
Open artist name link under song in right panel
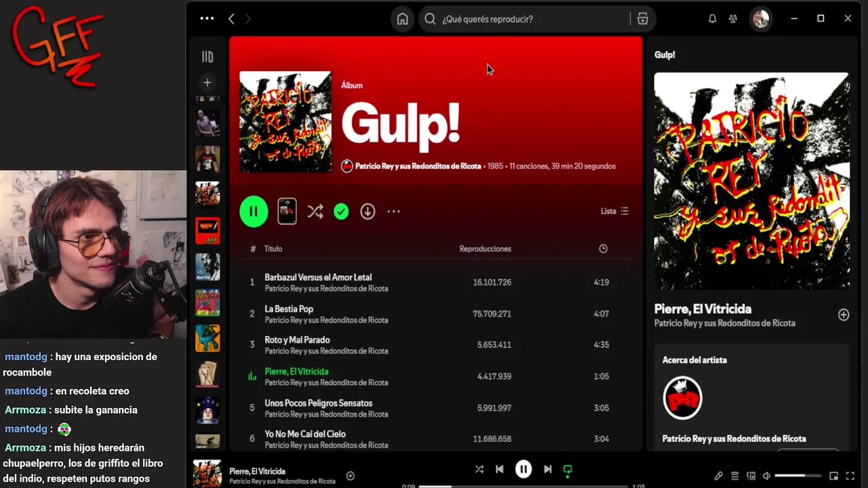(x=725, y=323)
